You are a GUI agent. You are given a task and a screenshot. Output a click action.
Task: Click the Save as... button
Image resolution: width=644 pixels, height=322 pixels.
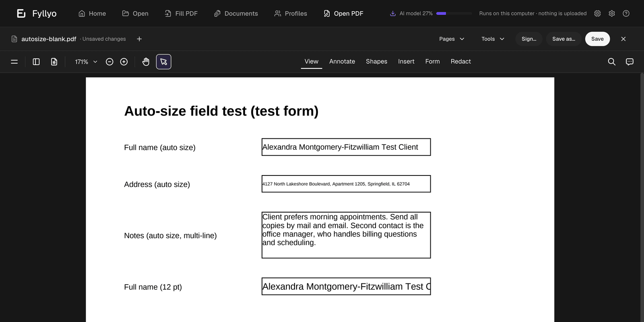point(563,39)
